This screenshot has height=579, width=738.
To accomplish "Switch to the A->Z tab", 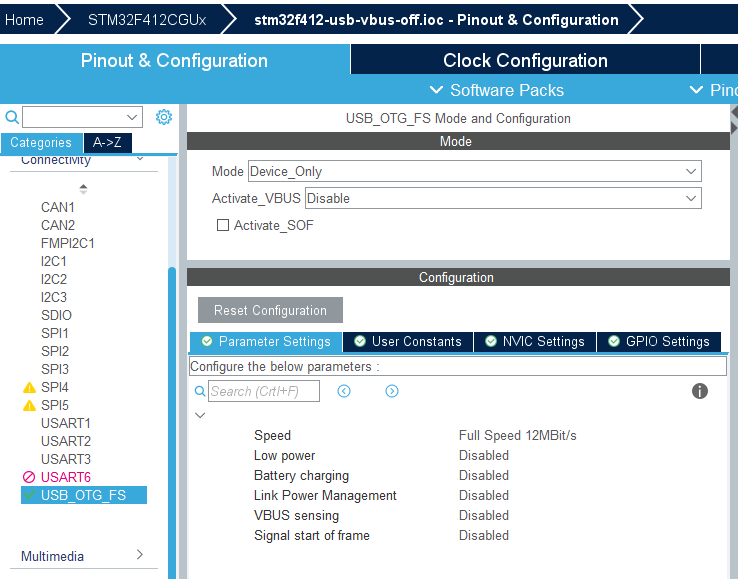I will pos(107,143).
